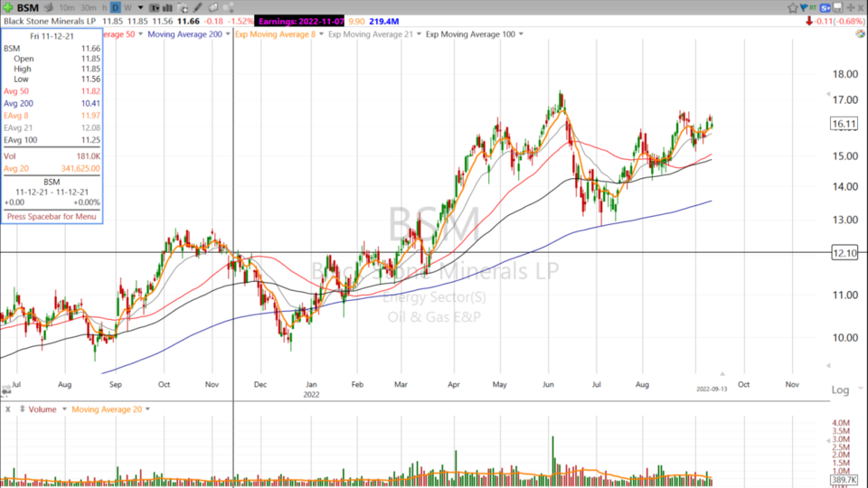The width and height of the screenshot is (868, 488).
Task: Click 'Press Spacebar for Menu' text
Action: [x=52, y=216]
